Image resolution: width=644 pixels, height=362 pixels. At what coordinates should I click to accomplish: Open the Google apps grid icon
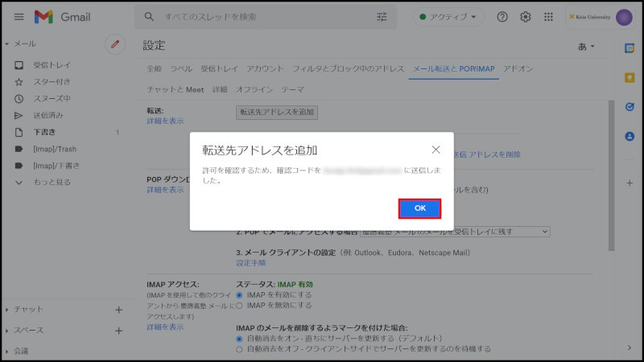point(549,17)
